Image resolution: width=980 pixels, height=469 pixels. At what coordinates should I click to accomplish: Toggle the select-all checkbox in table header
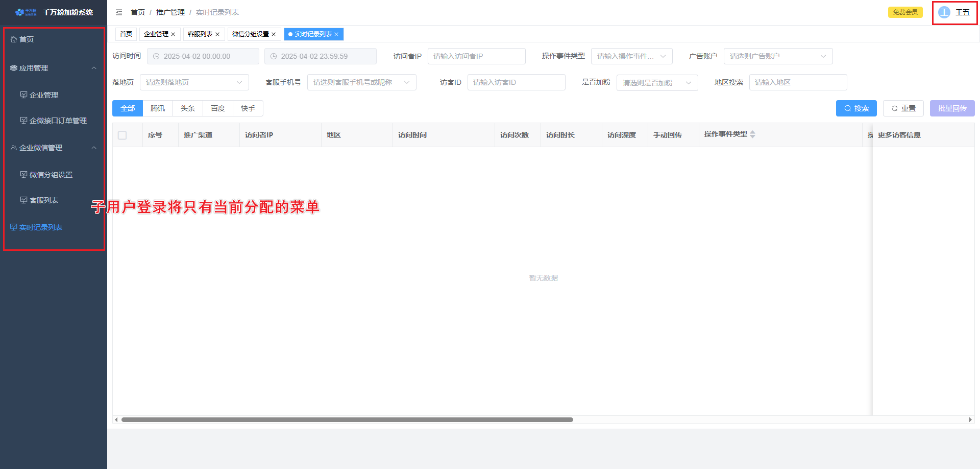122,135
